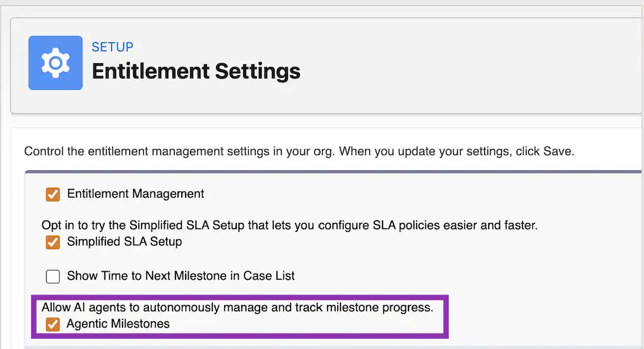This screenshot has width=644, height=349.
Task: Toggle the Agentic Milestones checkbox off
Action: pos(53,324)
